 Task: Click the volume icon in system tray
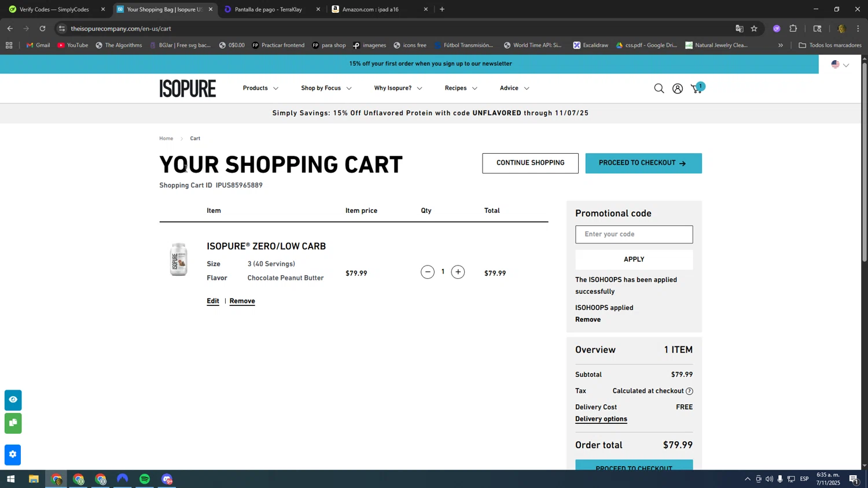[x=769, y=479]
